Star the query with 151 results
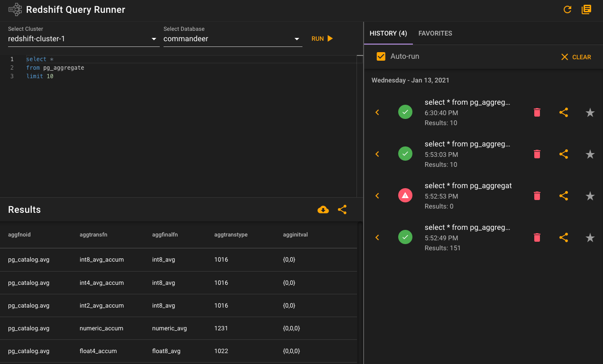The width and height of the screenshot is (603, 364). [x=590, y=237]
